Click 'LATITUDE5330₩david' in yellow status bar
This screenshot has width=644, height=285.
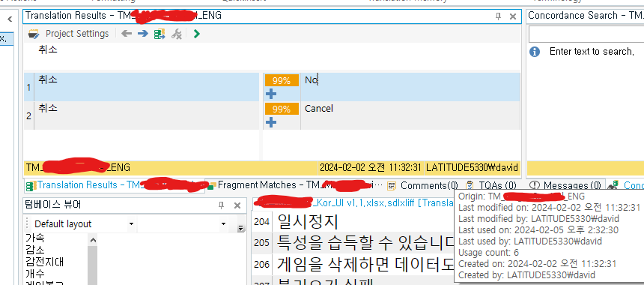point(472,167)
